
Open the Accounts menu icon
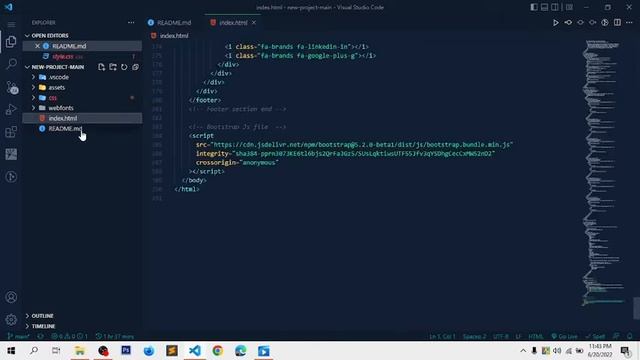point(11,297)
